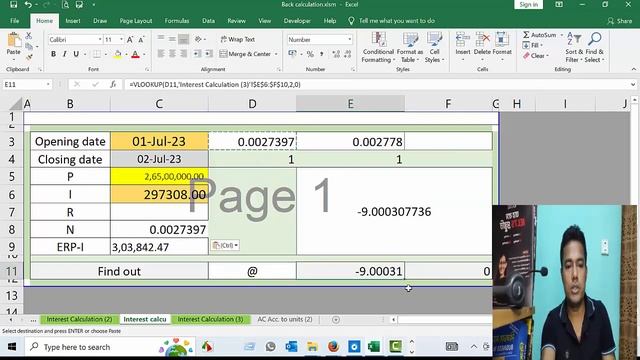Open the Number format dropdown
Viewport: 640px width, 360px height.
(x=350, y=40)
